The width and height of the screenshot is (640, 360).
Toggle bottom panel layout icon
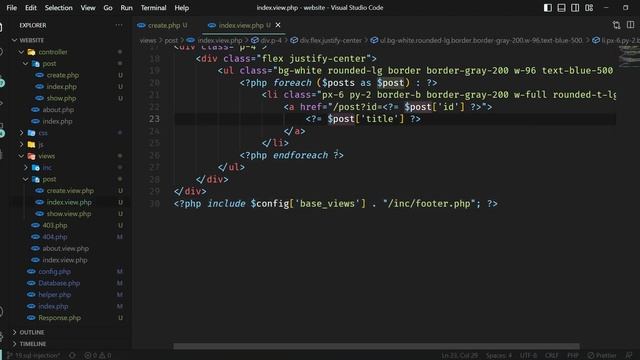[561, 8]
